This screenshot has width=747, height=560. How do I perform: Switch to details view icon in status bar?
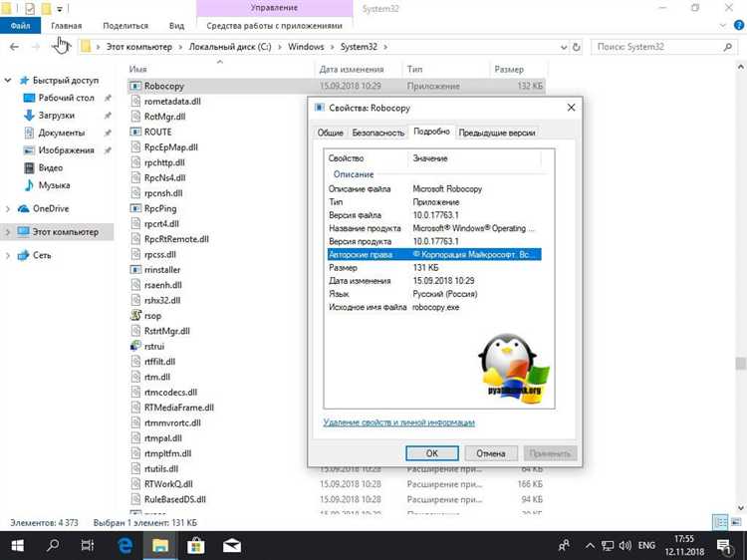click(x=721, y=522)
